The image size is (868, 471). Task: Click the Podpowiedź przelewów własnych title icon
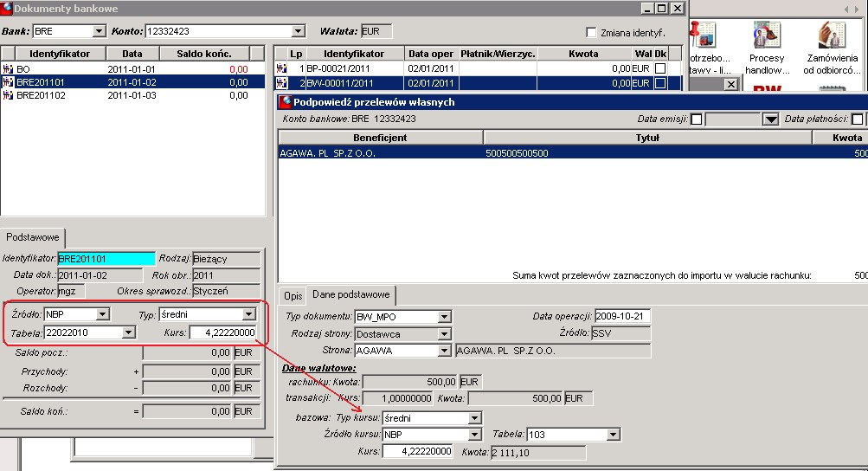pyautogui.click(x=285, y=102)
